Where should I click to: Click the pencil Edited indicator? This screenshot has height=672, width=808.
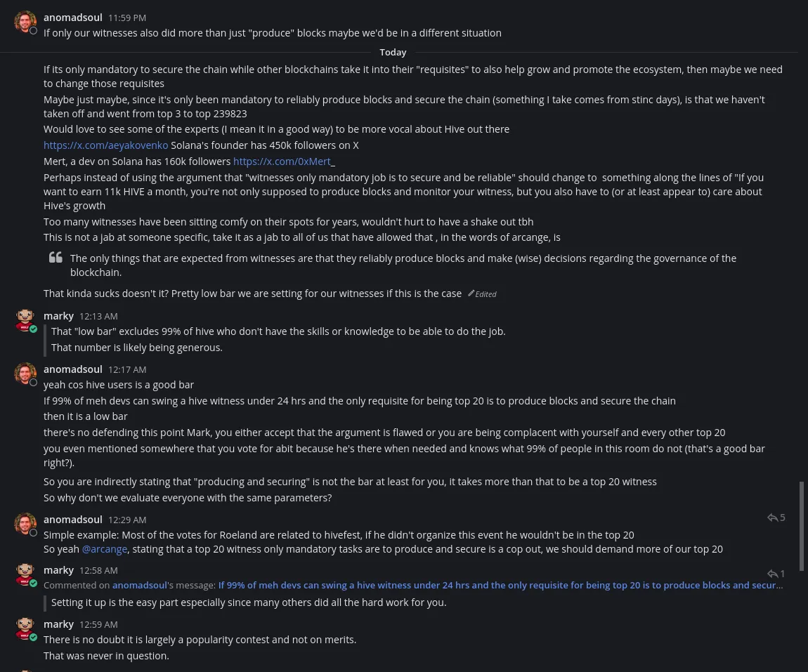tap(482, 294)
